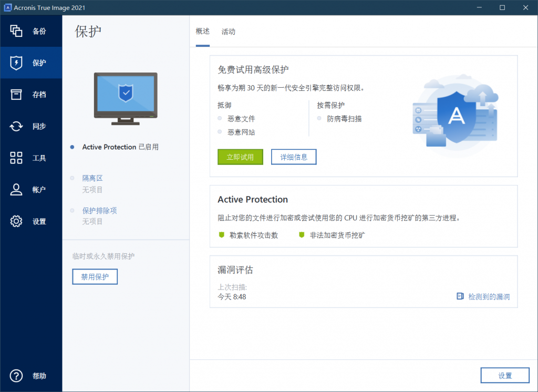The image size is (538, 392).
Task: Click the 帐户 sidebar label
Action: click(x=39, y=190)
